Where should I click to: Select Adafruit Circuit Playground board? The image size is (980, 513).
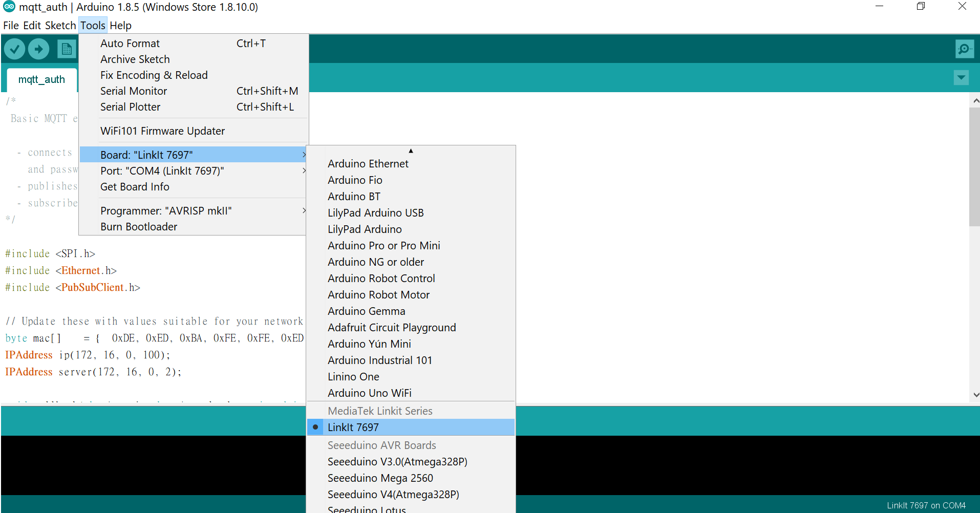(x=411, y=328)
